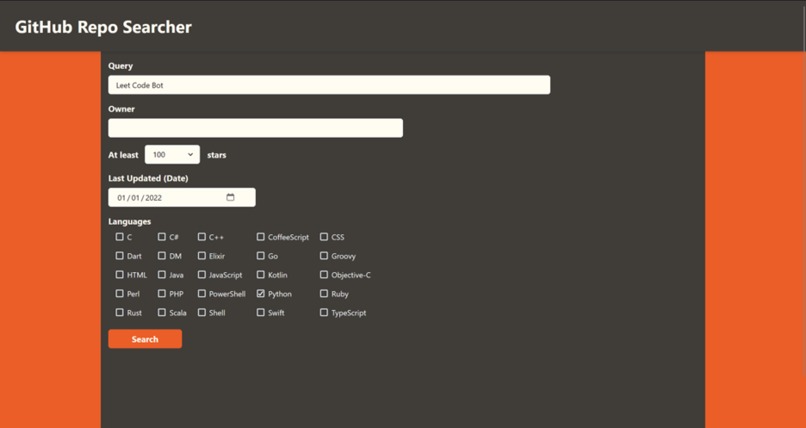This screenshot has height=428, width=806.
Task: Click the Last Updated (Date) label
Action: pyautogui.click(x=148, y=179)
